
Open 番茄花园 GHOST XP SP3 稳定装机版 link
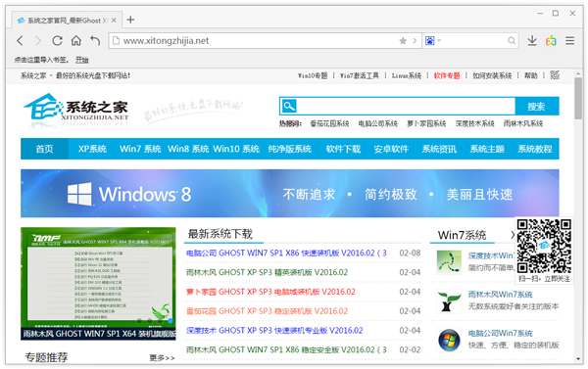267,311
